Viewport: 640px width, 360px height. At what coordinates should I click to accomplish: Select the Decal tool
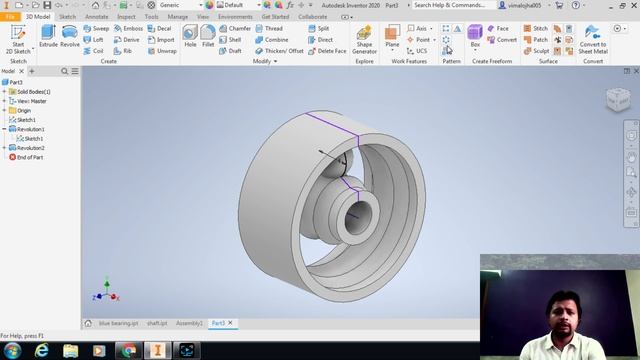point(160,29)
